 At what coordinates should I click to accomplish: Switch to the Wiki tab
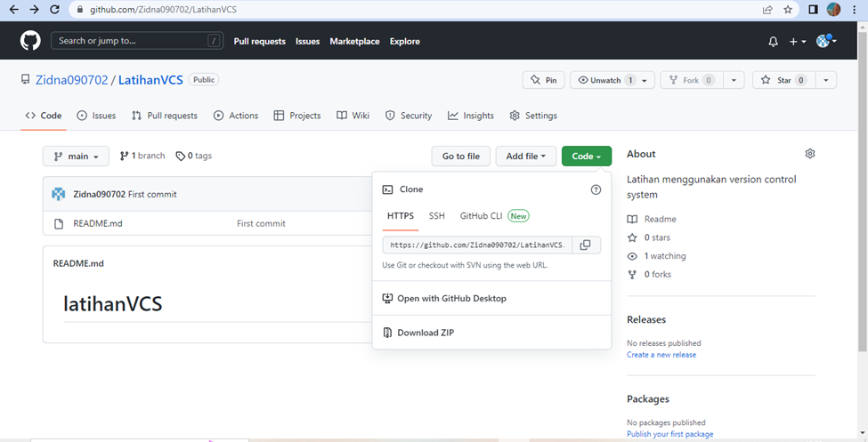click(x=353, y=116)
